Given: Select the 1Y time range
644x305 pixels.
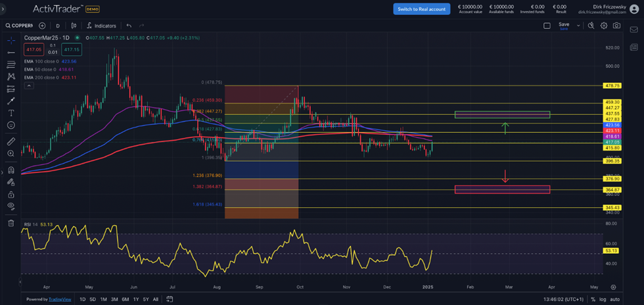Looking at the screenshot, I should click(x=136, y=299).
